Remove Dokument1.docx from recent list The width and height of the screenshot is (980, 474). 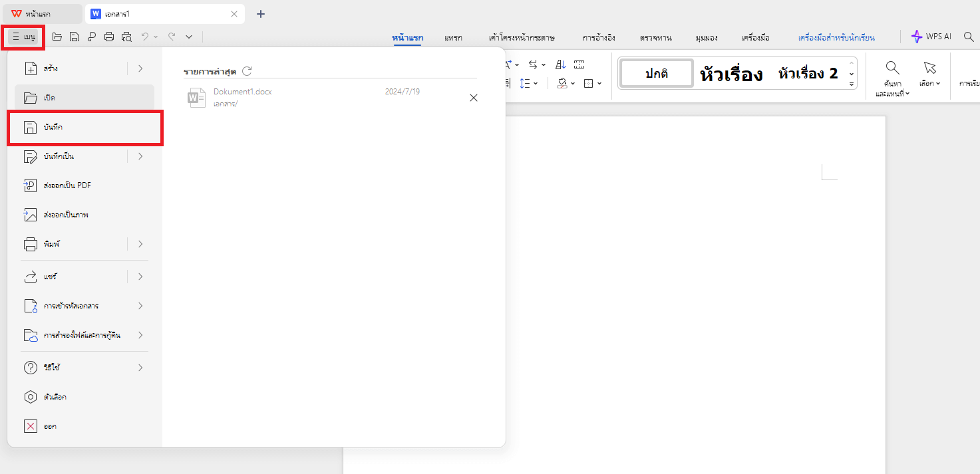coord(474,98)
